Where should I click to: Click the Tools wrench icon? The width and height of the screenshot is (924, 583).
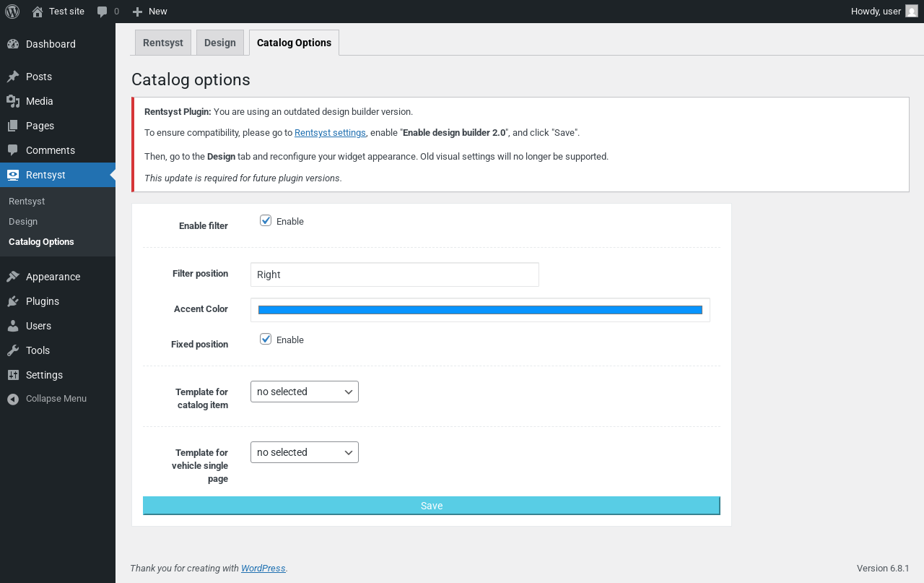click(13, 350)
